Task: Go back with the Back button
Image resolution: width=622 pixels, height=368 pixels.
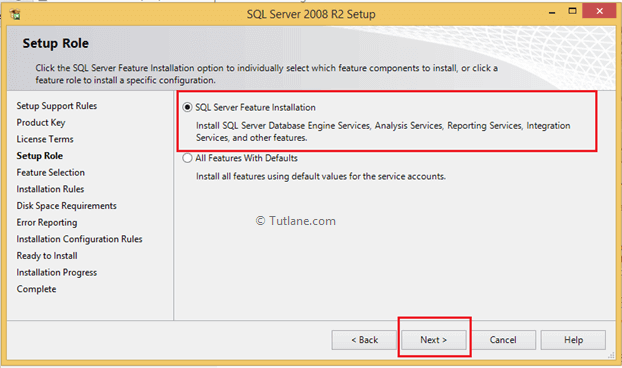Action: [x=364, y=340]
